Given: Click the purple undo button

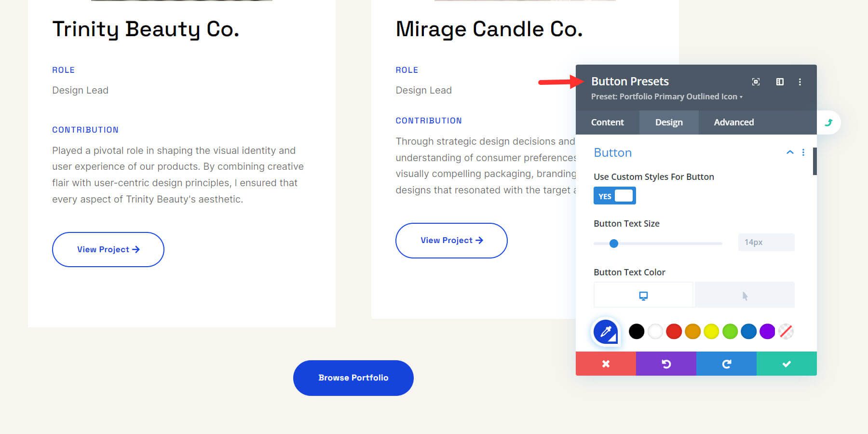Looking at the screenshot, I should pos(666,364).
